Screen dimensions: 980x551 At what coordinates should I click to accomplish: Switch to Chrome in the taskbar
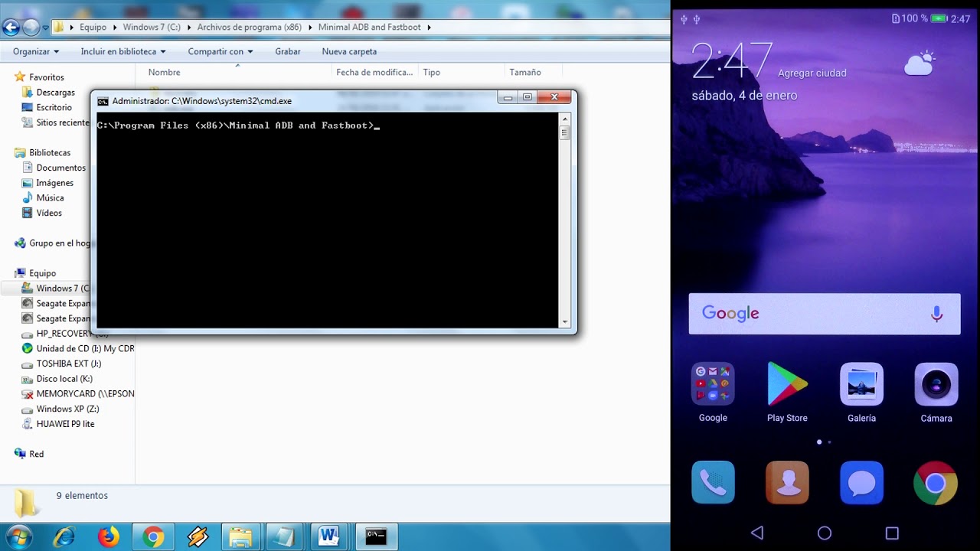pos(153,537)
